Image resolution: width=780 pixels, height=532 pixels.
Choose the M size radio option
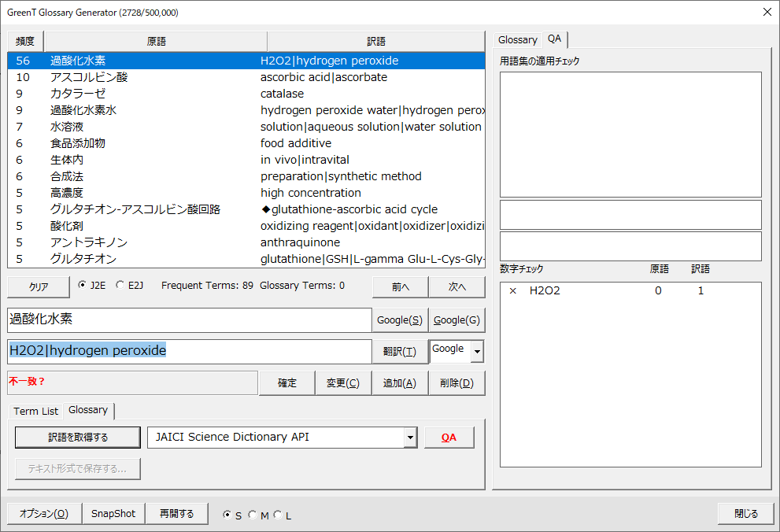(x=253, y=515)
